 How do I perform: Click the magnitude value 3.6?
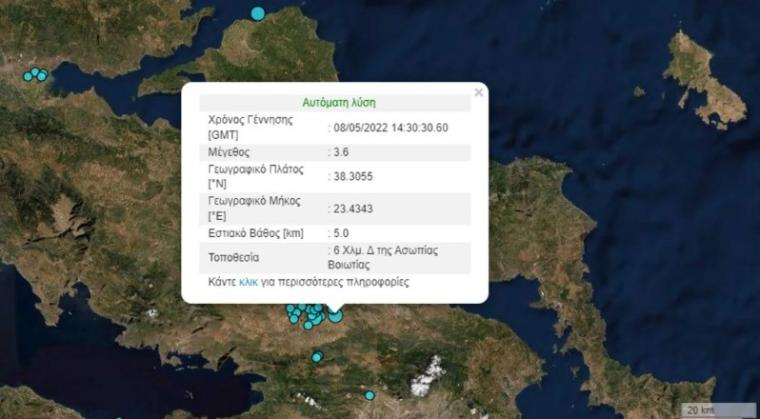click(343, 152)
